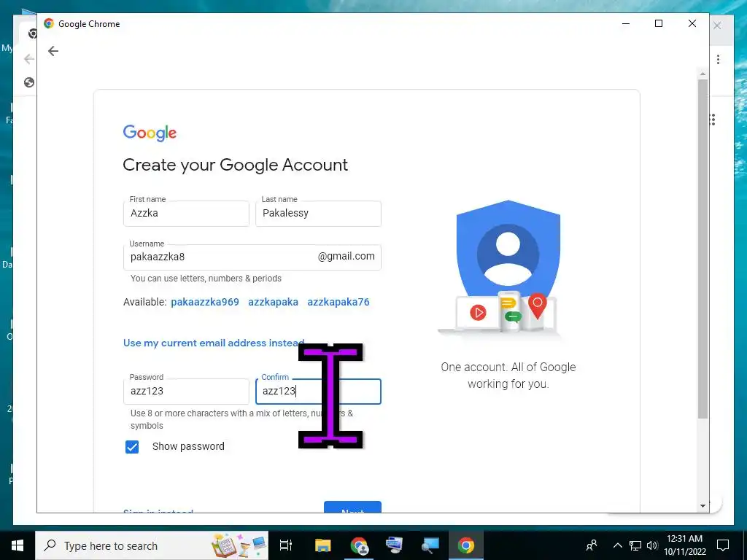747x560 pixels.
Task: Click the First name field containing Azzka
Action: coord(186,214)
